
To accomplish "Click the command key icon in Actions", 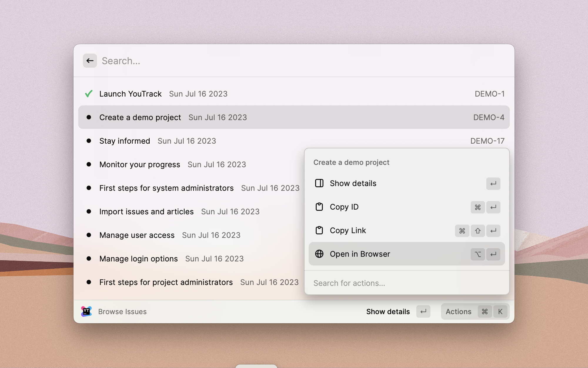I will click(485, 311).
